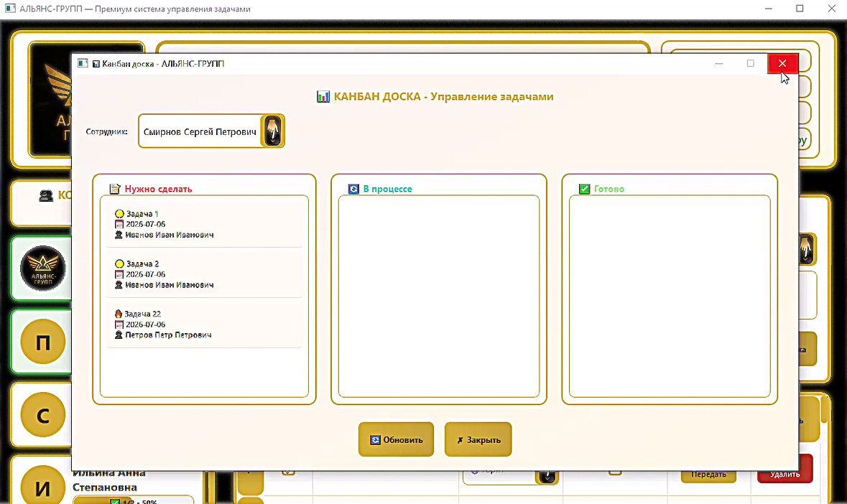The image size is (847, 504).
Task: Click the Обновить refresh button
Action: coord(396,439)
